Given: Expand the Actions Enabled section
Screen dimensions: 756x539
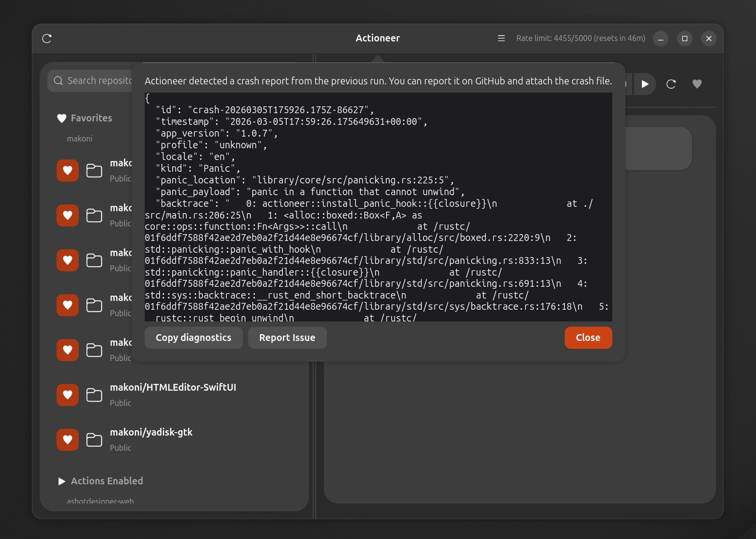Looking at the screenshot, I should 61,481.
